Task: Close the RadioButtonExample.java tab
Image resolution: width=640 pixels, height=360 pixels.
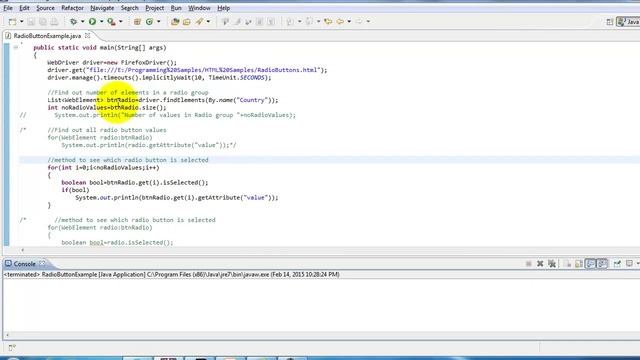Action: pos(87,36)
